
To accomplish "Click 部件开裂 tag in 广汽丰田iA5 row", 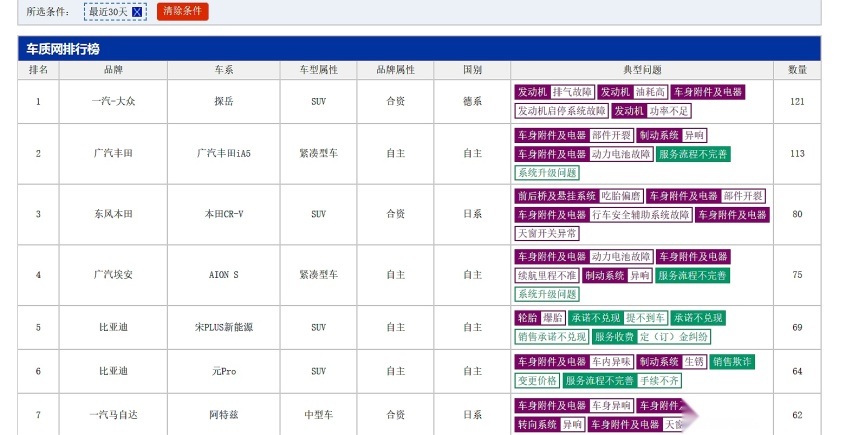I will pyautogui.click(x=611, y=136).
